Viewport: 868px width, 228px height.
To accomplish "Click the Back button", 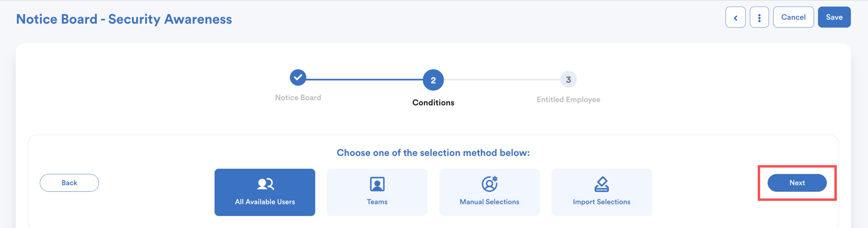I will 69,183.
